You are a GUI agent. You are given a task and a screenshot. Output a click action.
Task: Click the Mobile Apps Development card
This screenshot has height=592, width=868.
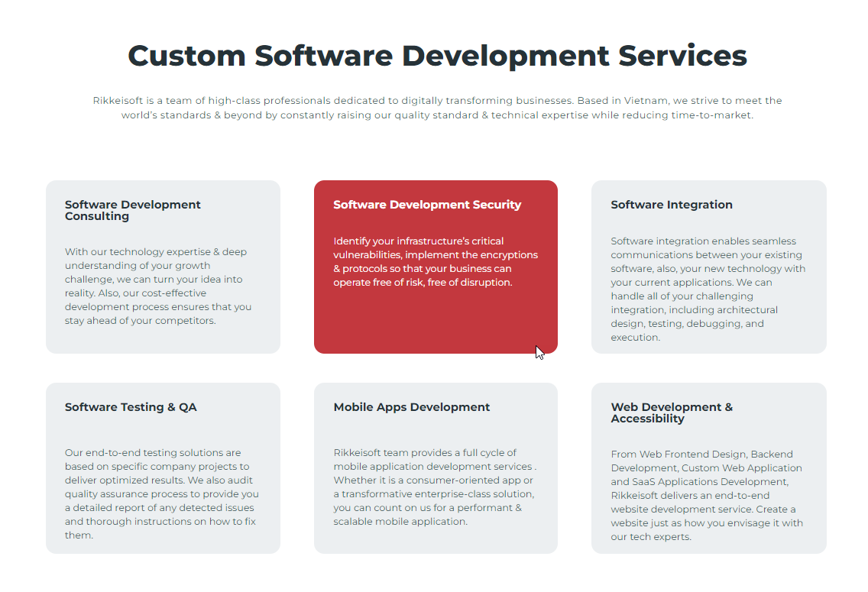point(436,468)
